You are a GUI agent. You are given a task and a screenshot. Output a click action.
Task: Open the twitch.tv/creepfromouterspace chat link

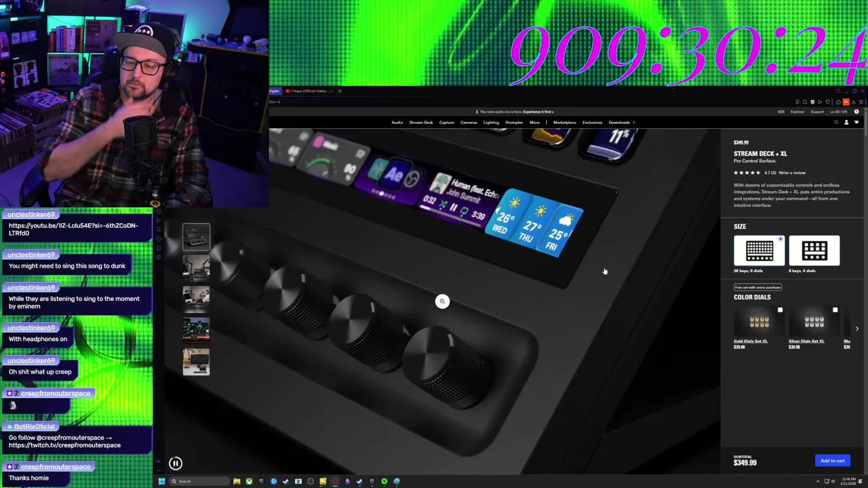click(64, 445)
